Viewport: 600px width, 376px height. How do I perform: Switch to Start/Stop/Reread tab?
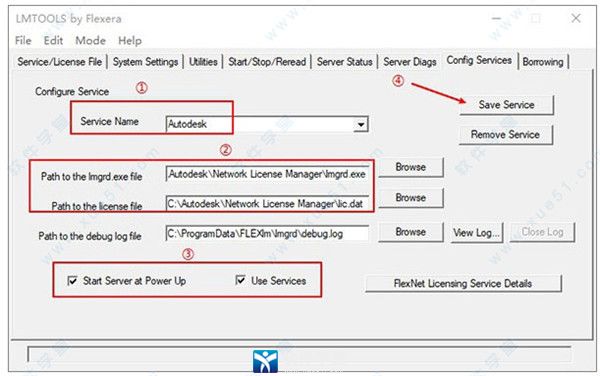(267, 62)
